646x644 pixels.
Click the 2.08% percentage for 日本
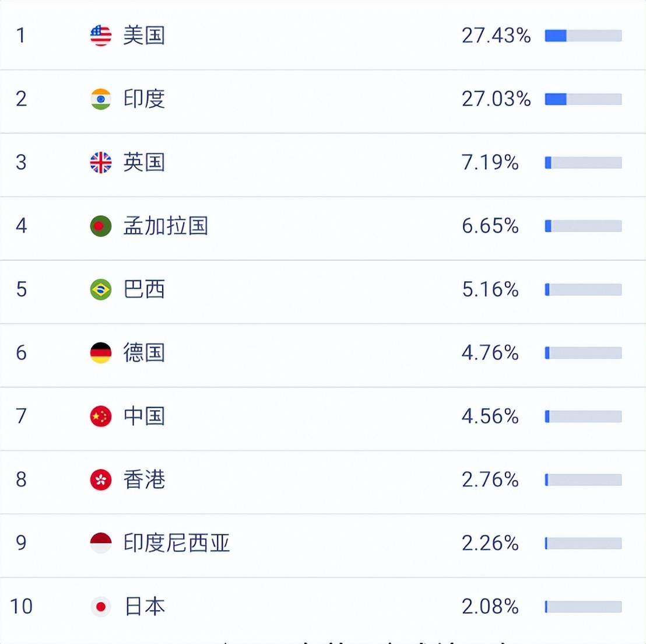[490, 607]
